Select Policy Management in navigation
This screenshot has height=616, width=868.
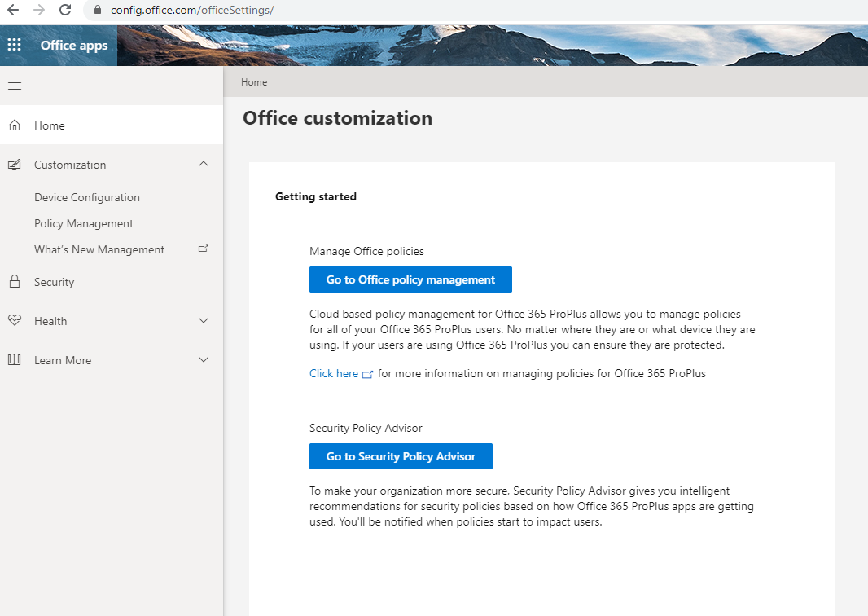83,222
